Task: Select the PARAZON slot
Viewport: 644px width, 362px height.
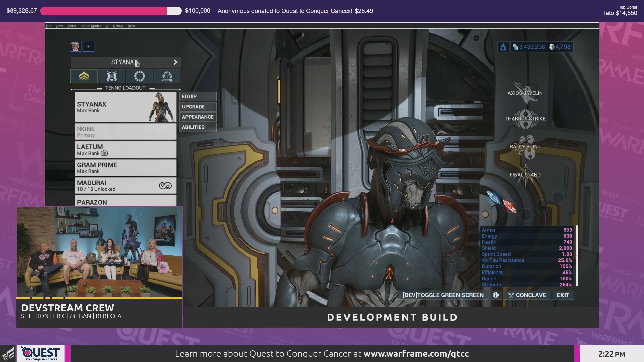Action: [125, 201]
